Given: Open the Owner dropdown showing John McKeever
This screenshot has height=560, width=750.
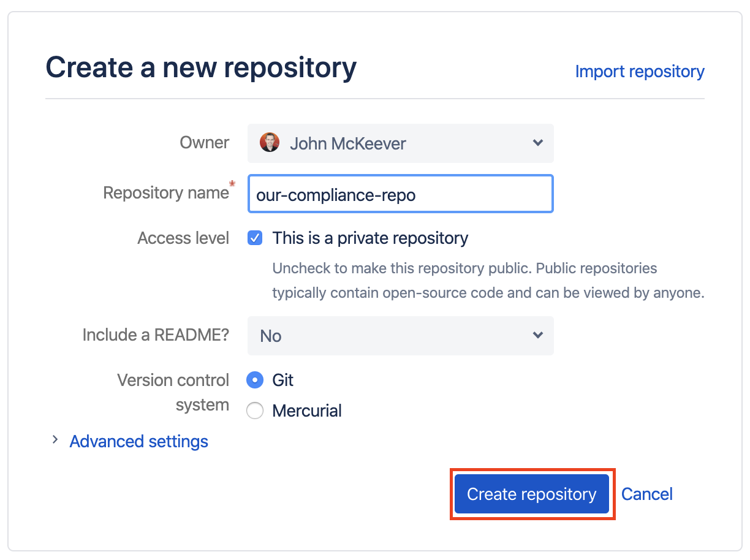Looking at the screenshot, I should click(x=400, y=143).
